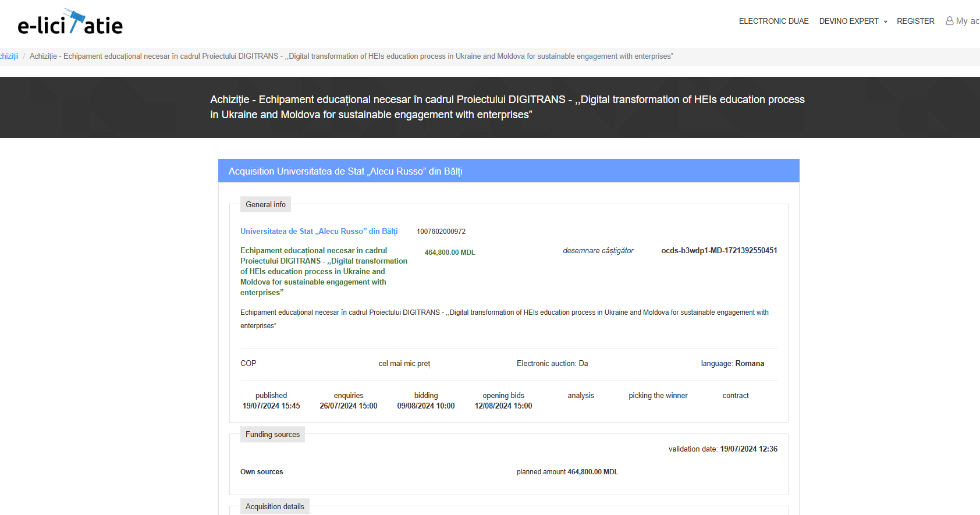Open Universitatea de Stat Alecu Russo link
Screen dimensions: 980x515
[319, 232]
